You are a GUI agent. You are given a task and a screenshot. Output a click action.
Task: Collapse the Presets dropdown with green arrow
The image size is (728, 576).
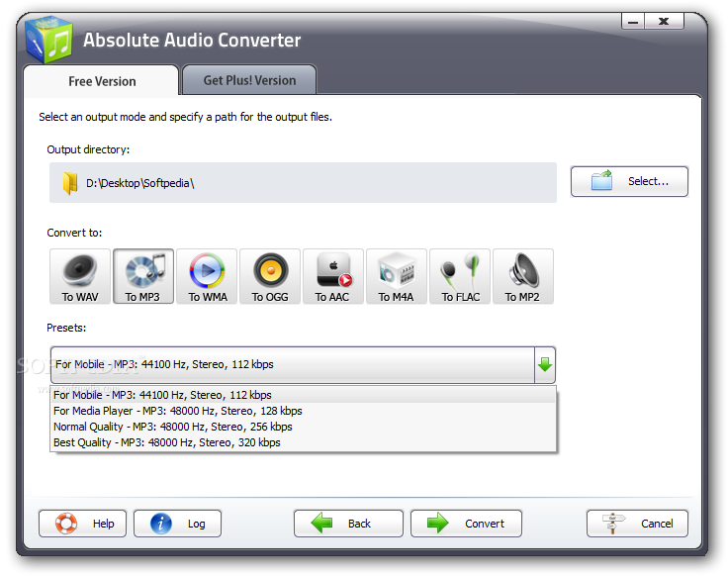tap(545, 364)
